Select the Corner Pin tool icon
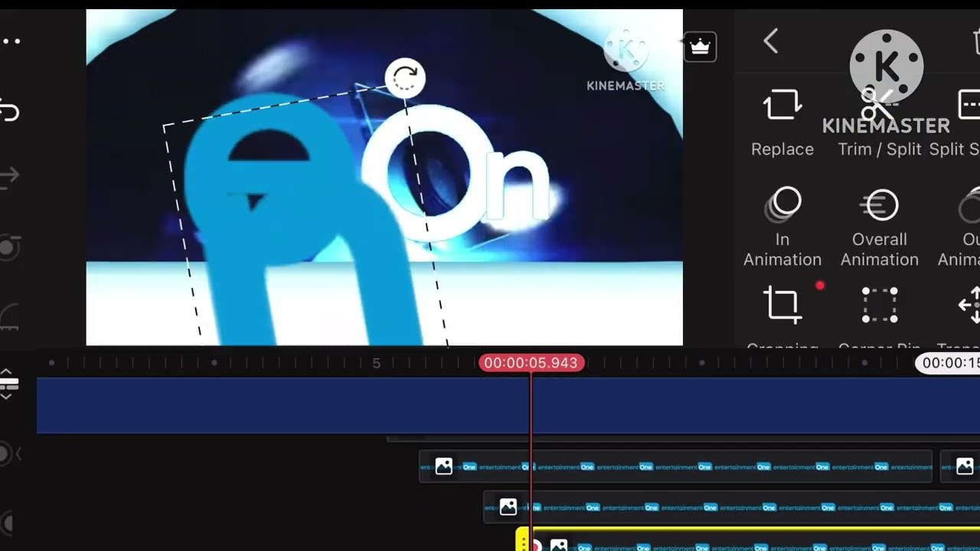The image size is (980, 551). [x=880, y=305]
